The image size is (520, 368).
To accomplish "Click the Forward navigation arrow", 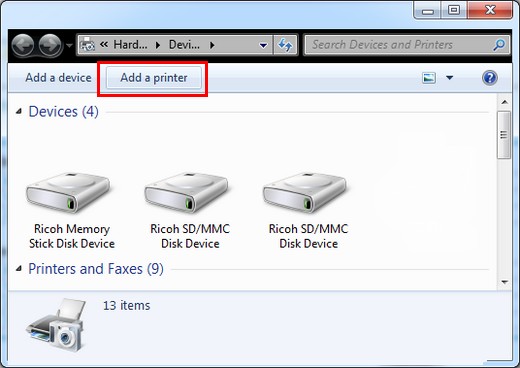I will pyautogui.click(x=50, y=45).
